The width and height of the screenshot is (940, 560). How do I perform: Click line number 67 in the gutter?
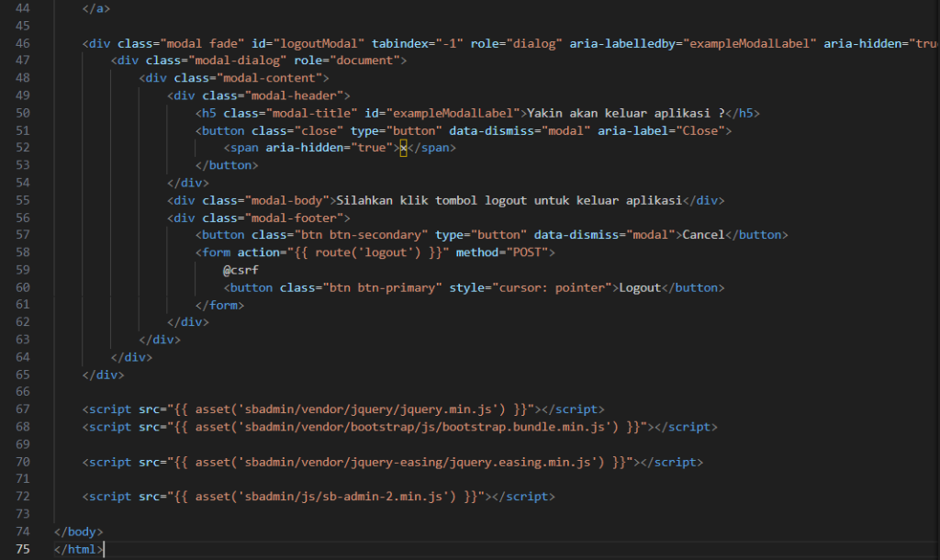click(x=23, y=409)
